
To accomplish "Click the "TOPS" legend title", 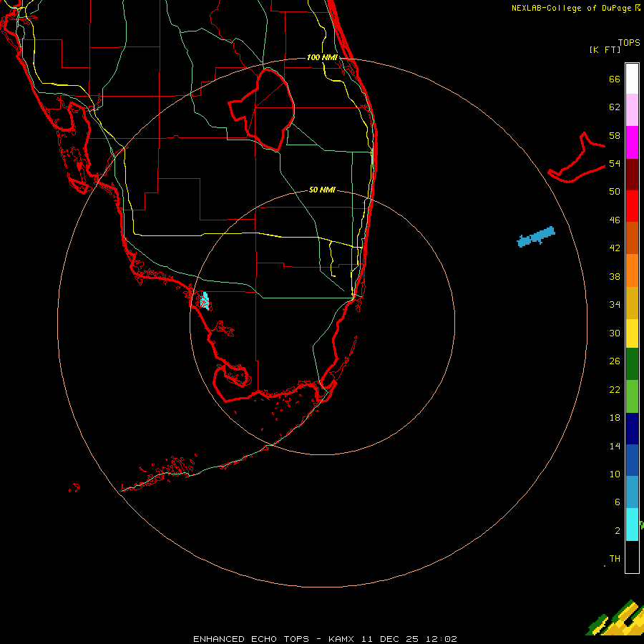I will point(629,43).
